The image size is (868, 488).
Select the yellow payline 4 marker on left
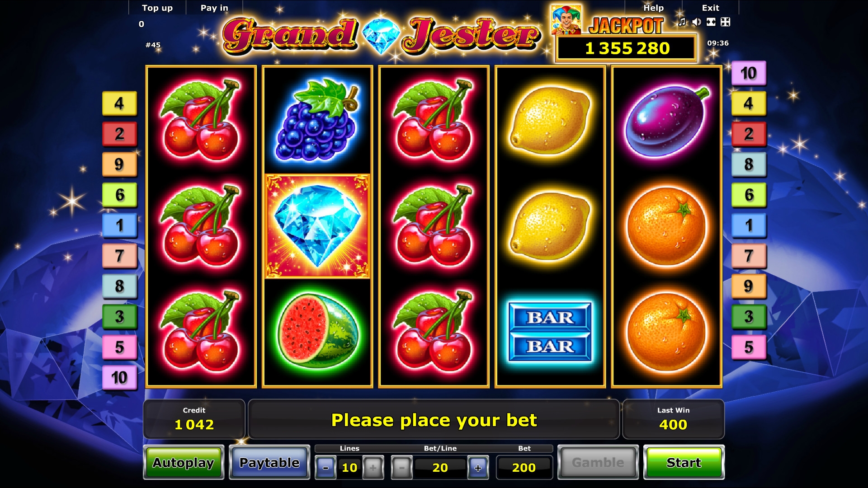119,103
